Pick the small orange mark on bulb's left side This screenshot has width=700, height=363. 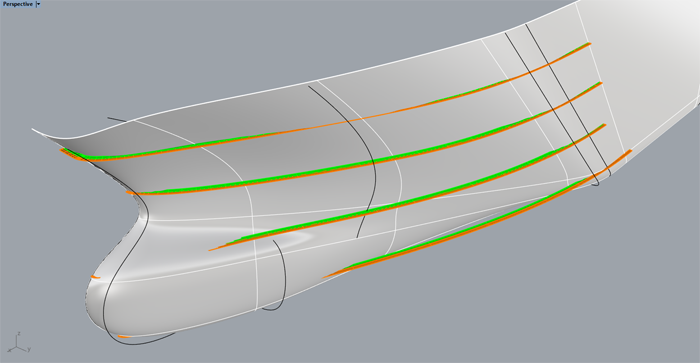[x=96, y=277]
